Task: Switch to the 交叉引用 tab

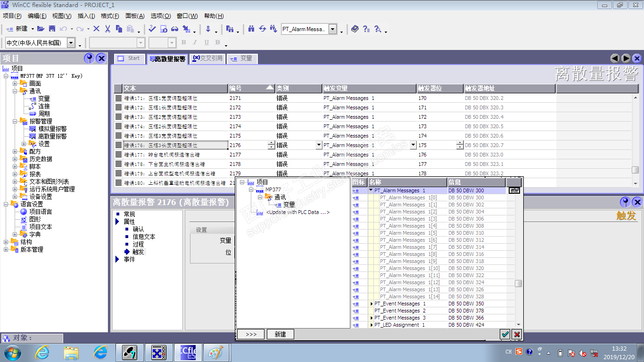Action: pos(207,58)
